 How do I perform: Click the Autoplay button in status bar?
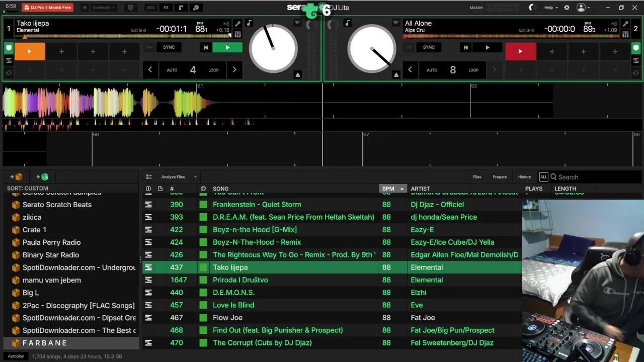coord(16,356)
